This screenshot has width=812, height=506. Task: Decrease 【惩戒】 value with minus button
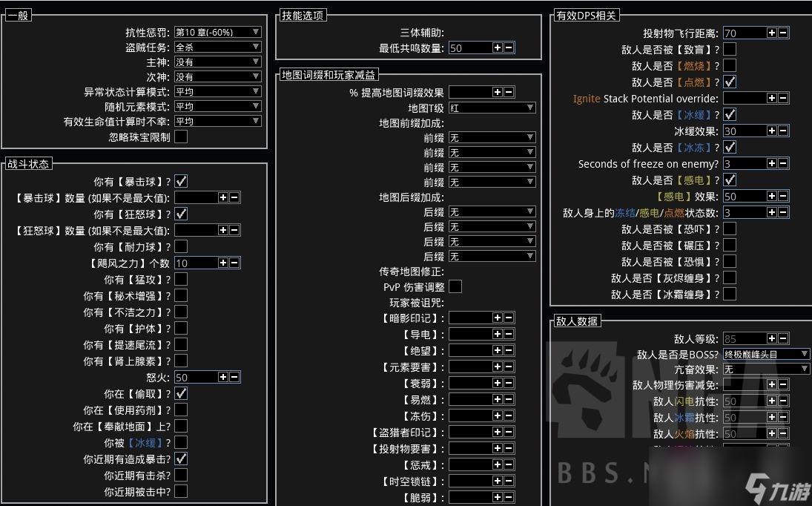(509, 464)
